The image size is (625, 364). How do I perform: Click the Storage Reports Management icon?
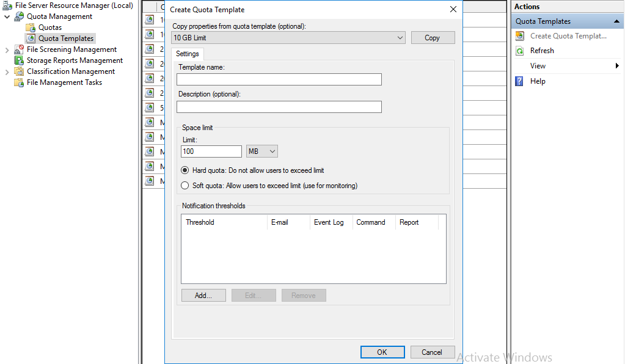pos(19,60)
